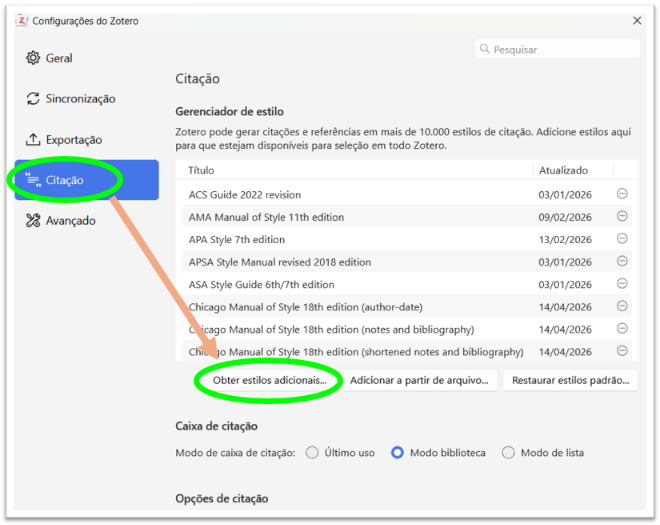
Task: Select Último uso citation box mode
Action: tap(312, 453)
